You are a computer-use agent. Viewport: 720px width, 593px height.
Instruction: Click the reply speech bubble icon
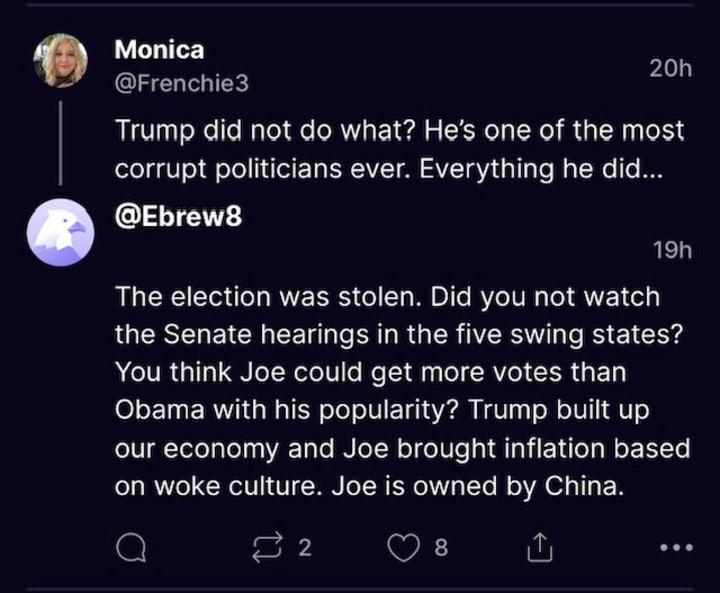[131, 547]
